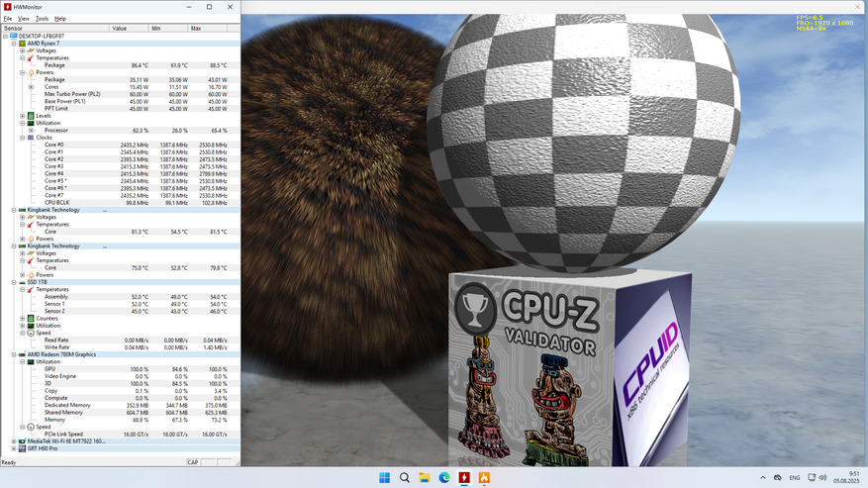Select the DESKTOP-LFBGF97 computer icon
Image resolution: width=868 pixels, height=488 pixels.
[14, 36]
